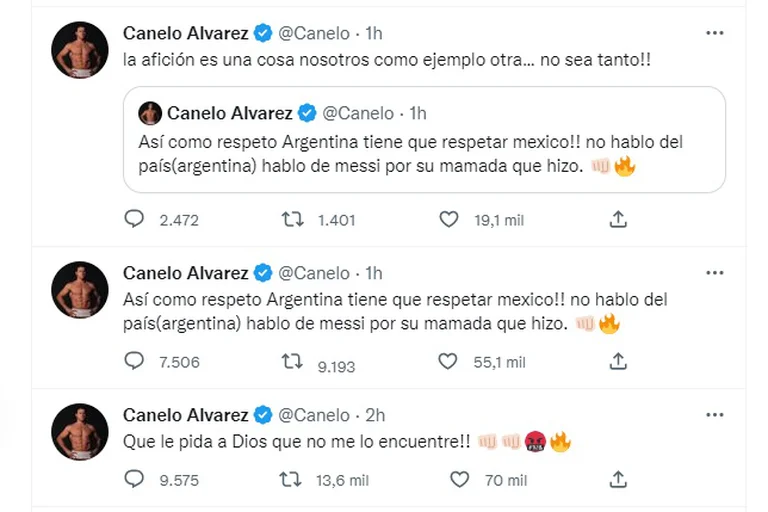768x512 pixels.
Task: Open the quoted Canelo Alvarez tweet card
Action: point(424,140)
